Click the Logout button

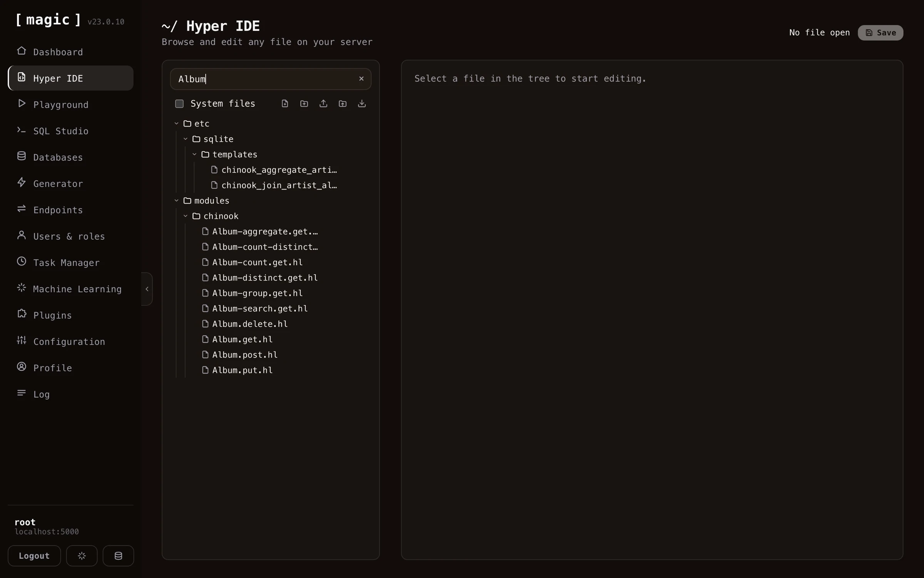click(x=34, y=556)
